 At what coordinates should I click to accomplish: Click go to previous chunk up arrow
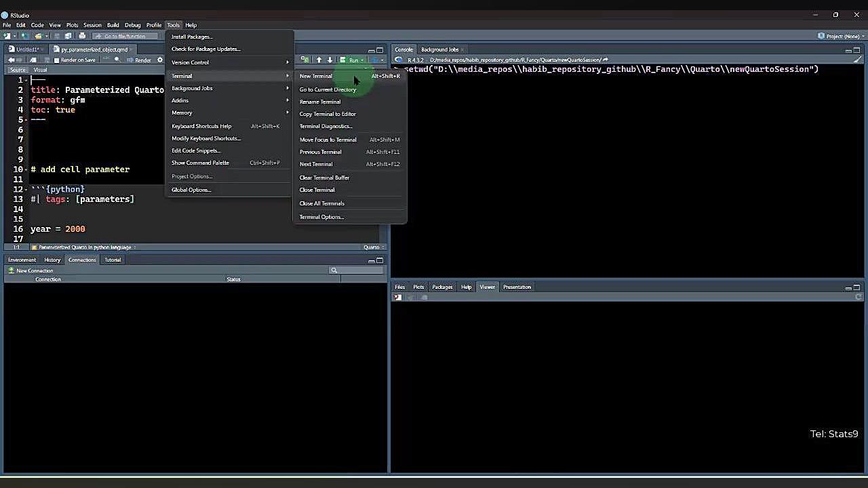(x=319, y=60)
